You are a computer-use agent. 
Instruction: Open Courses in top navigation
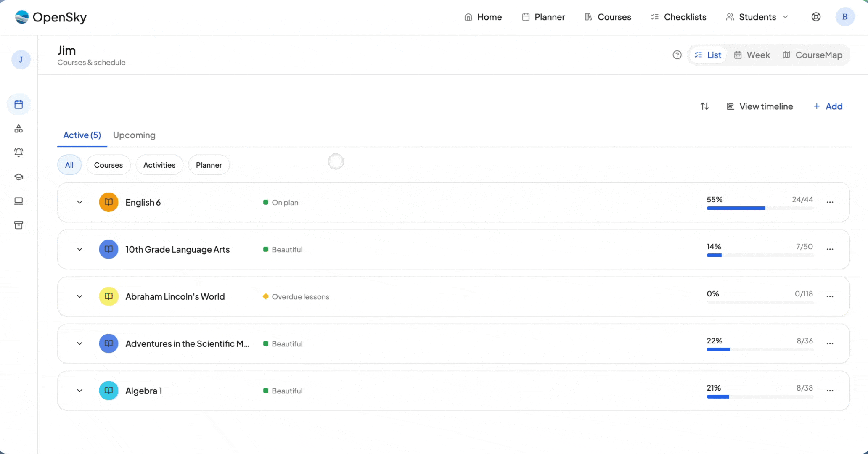click(608, 17)
